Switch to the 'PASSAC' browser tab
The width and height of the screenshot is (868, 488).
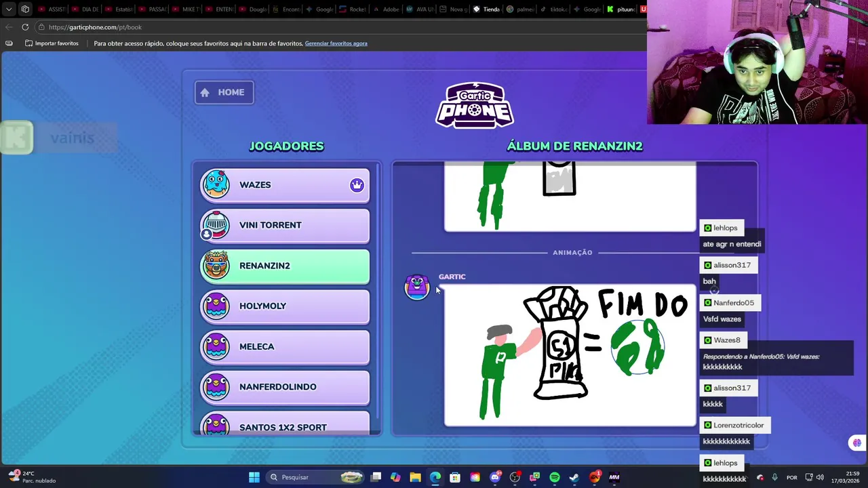click(x=151, y=9)
